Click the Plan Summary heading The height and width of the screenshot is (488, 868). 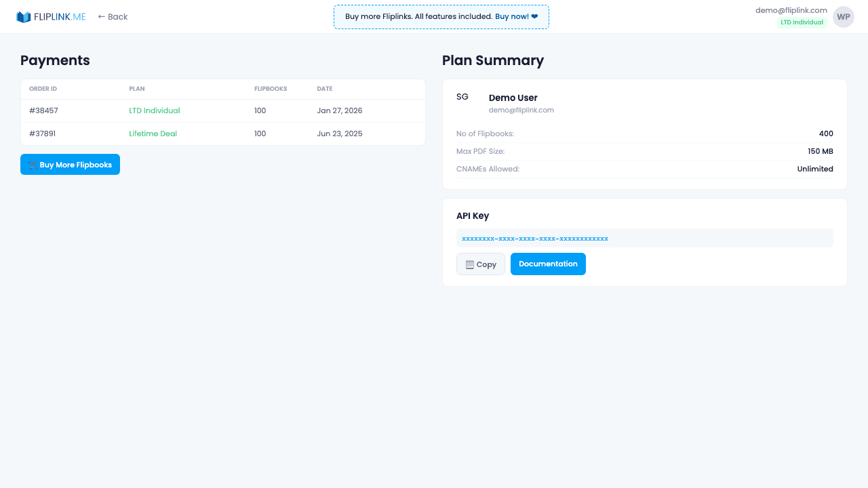(493, 60)
